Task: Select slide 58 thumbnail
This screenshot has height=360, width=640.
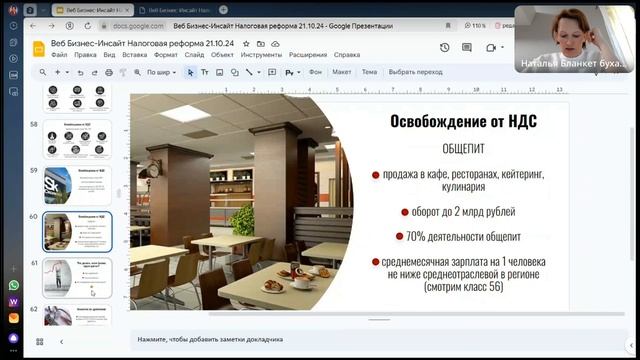Action: [x=77, y=140]
